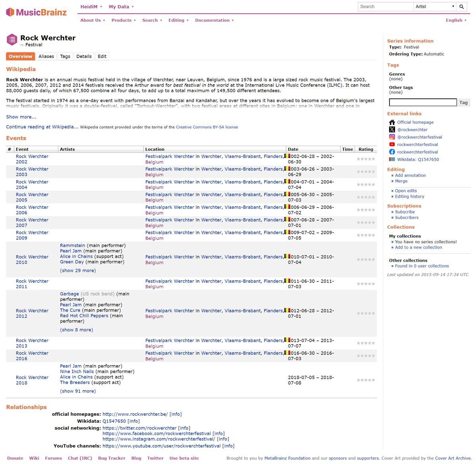Open the English language dropdown
Viewport: 476px width, 464px height.
(456, 20)
